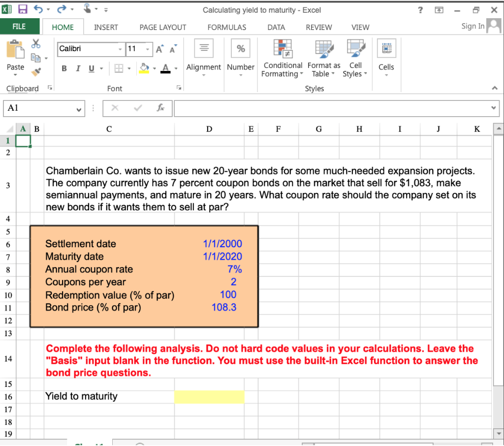Open the Cell Styles gallery
504x446 pixels.
[354, 58]
